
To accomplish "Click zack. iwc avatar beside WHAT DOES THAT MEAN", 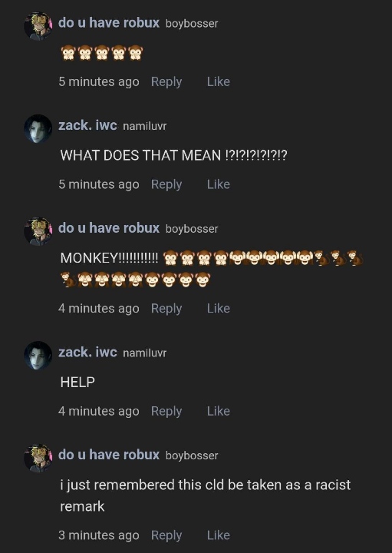I will click(x=38, y=129).
